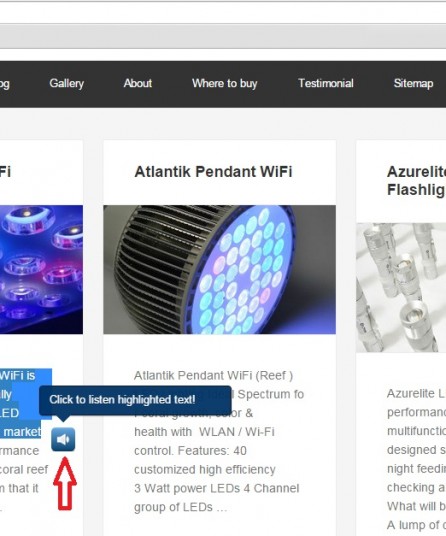Go to Where to buy page
The width and height of the screenshot is (446, 536).
click(x=225, y=83)
